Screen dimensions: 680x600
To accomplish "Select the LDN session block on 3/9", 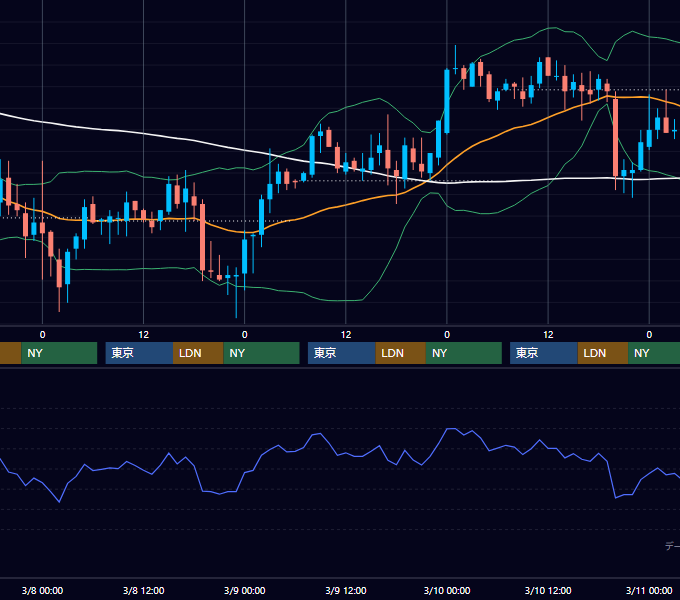I will point(401,353).
